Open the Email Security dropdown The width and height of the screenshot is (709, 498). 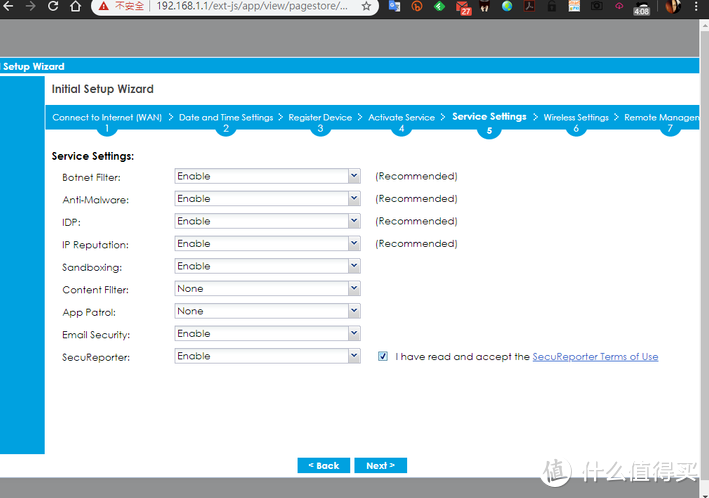[353, 334]
